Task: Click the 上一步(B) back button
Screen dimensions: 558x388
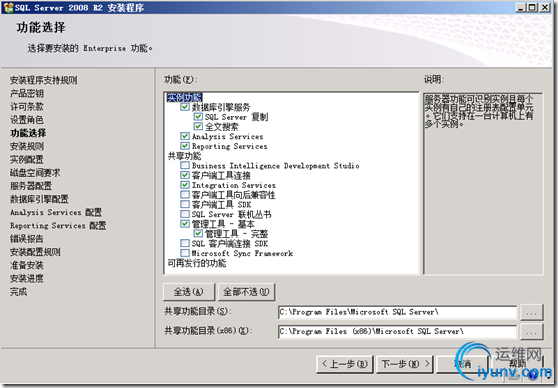Action: coord(344,364)
